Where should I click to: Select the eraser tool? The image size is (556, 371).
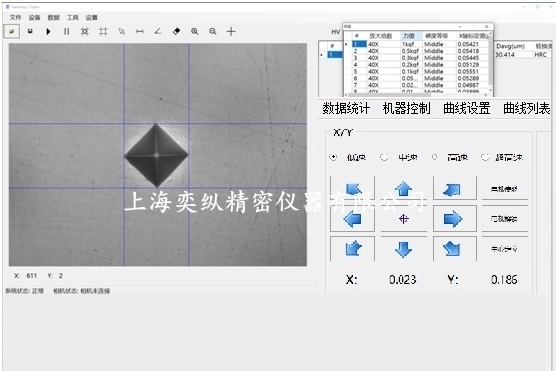coord(176,32)
